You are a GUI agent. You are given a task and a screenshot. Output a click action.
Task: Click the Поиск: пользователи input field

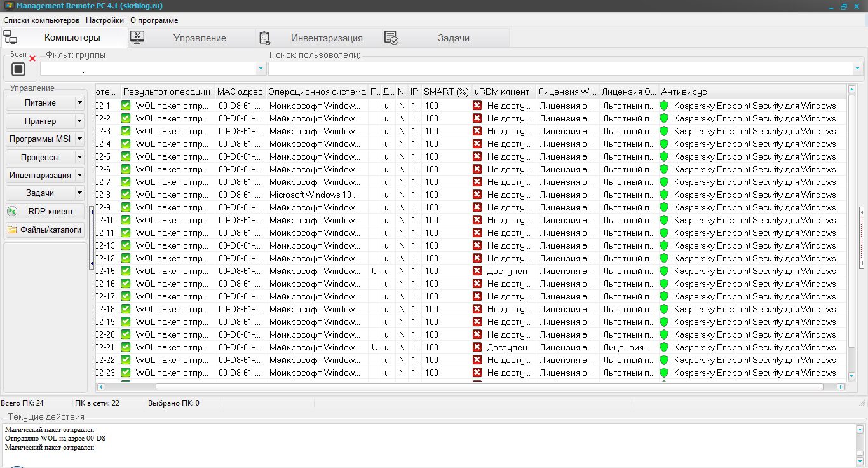[560, 68]
